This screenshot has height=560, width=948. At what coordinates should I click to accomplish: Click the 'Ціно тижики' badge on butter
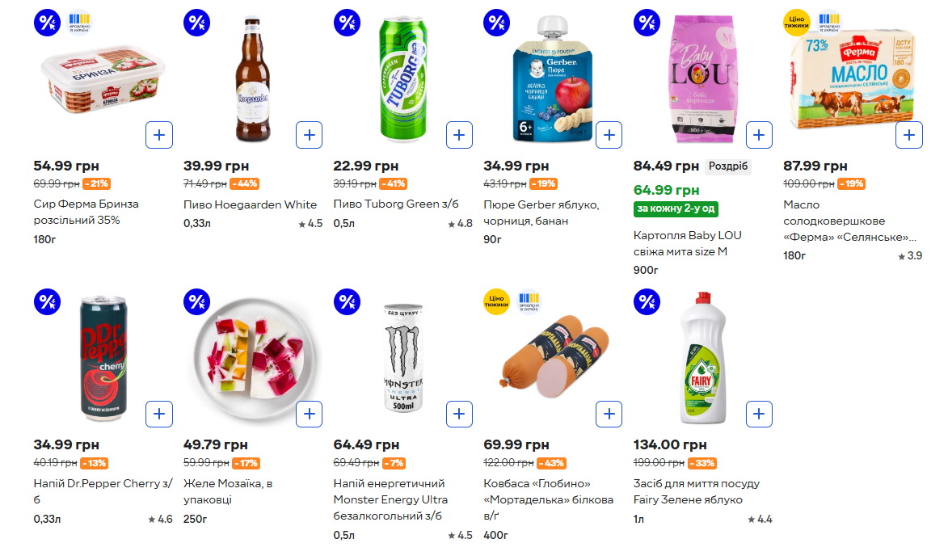(796, 23)
